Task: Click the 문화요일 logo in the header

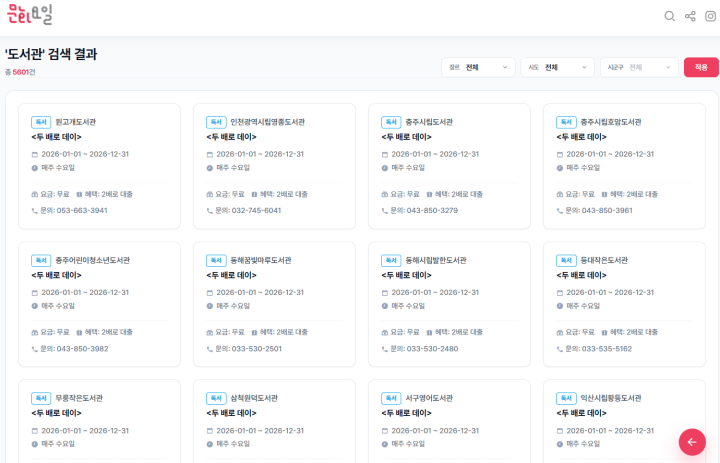Action: click(x=30, y=14)
